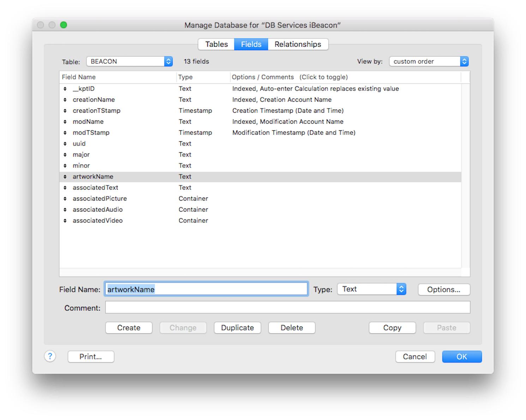This screenshot has width=526, height=420.
Task: Click the Change button
Action: pyautogui.click(x=183, y=328)
